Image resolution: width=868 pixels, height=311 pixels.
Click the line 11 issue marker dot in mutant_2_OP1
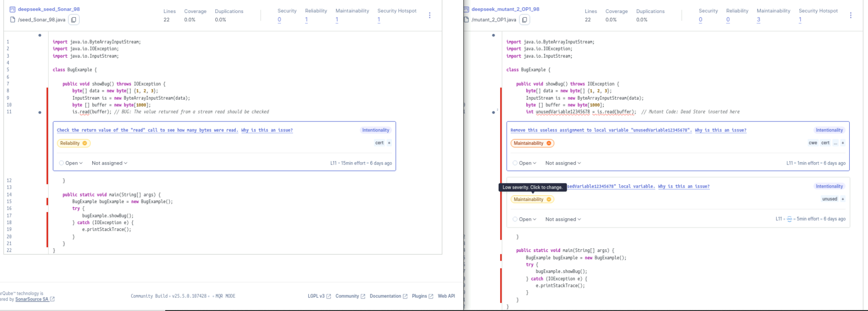pyautogui.click(x=493, y=112)
